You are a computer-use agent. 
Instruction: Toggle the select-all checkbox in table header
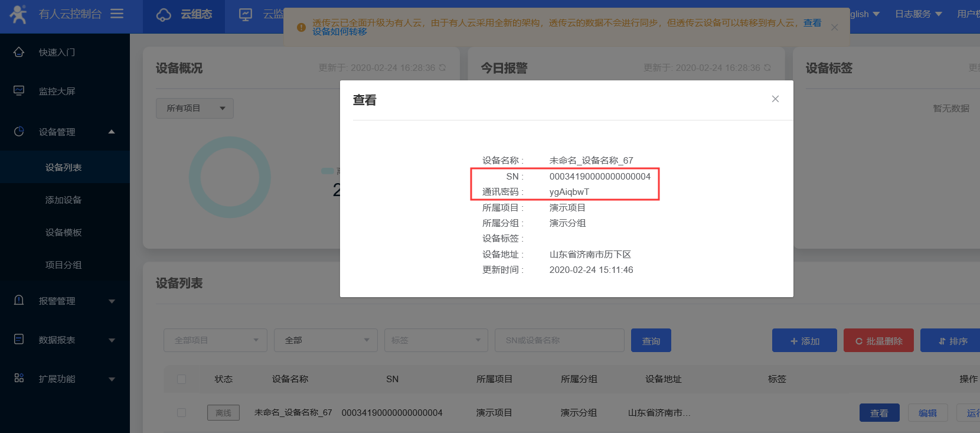tap(181, 379)
